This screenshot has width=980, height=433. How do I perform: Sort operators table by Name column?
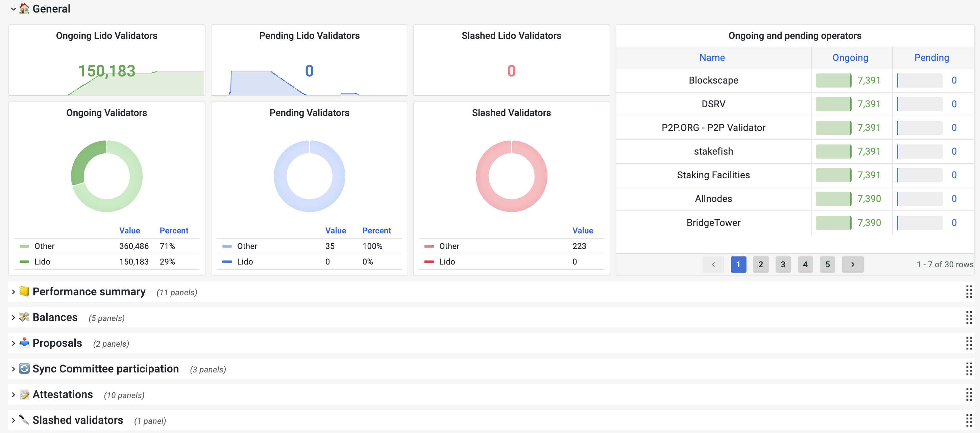point(712,58)
